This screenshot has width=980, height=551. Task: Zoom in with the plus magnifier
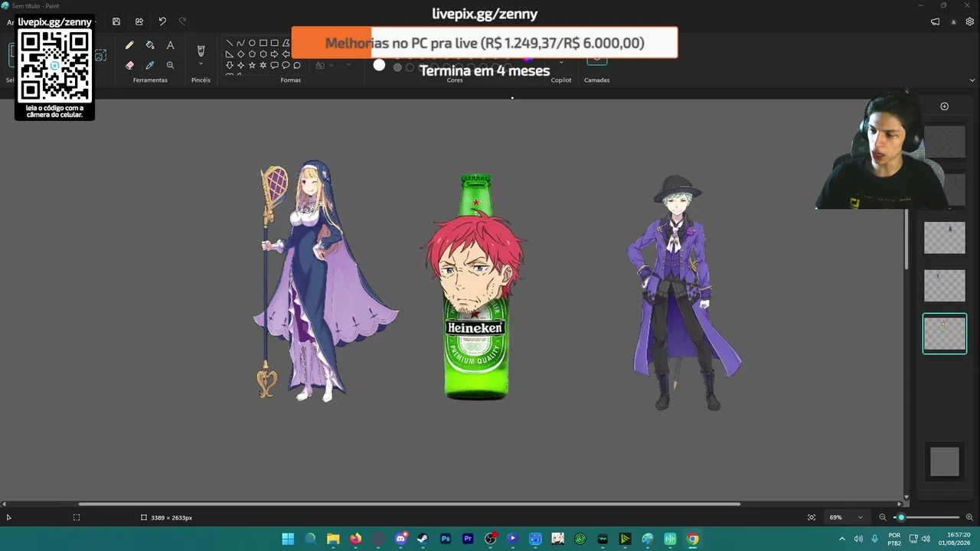pos(969,517)
